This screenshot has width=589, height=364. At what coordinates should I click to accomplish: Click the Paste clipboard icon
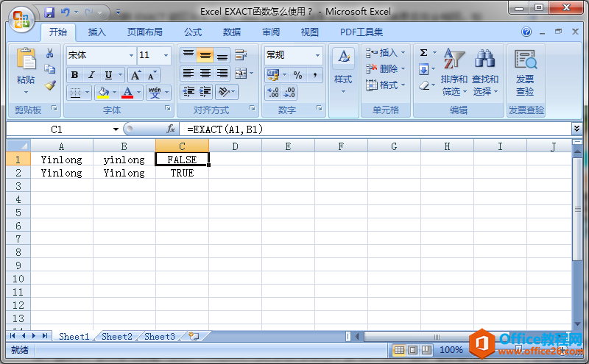pos(26,59)
